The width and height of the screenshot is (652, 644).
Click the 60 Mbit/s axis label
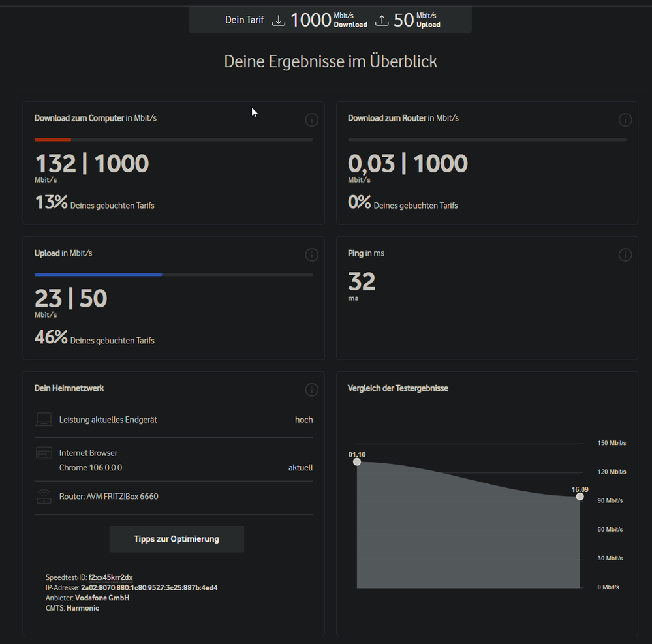(610, 529)
